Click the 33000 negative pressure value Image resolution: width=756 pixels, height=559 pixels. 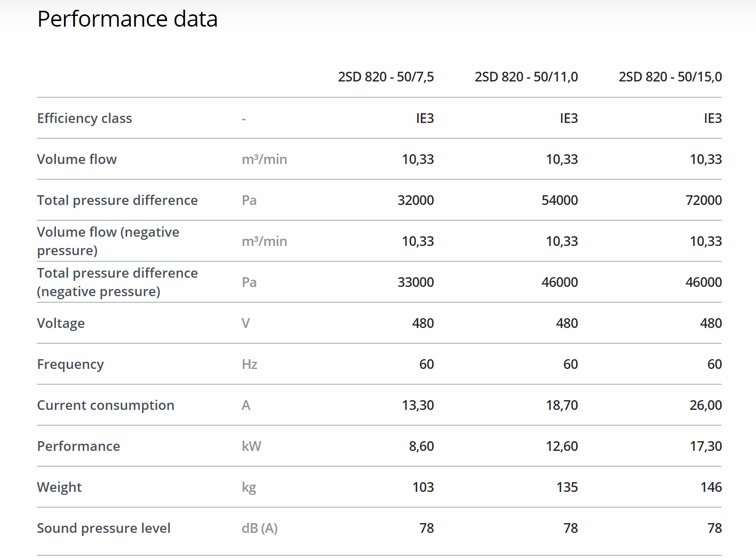coord(416,282)
